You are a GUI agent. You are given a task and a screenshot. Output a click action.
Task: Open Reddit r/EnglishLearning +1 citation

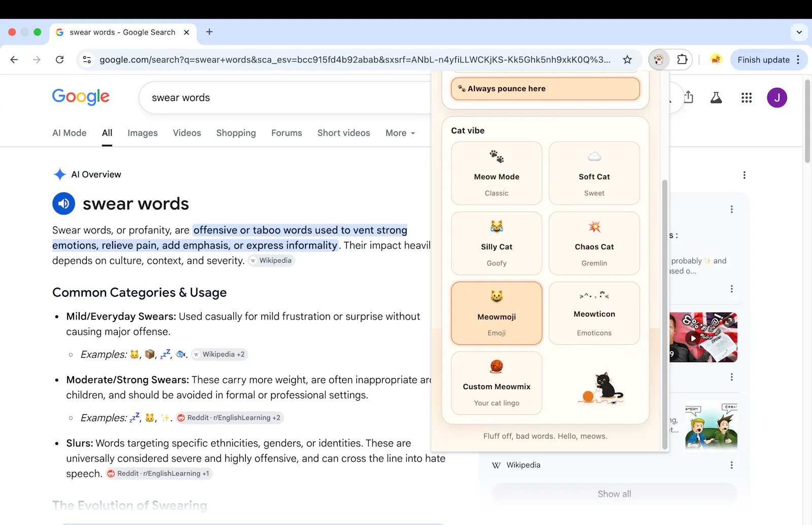click(159, 474)
